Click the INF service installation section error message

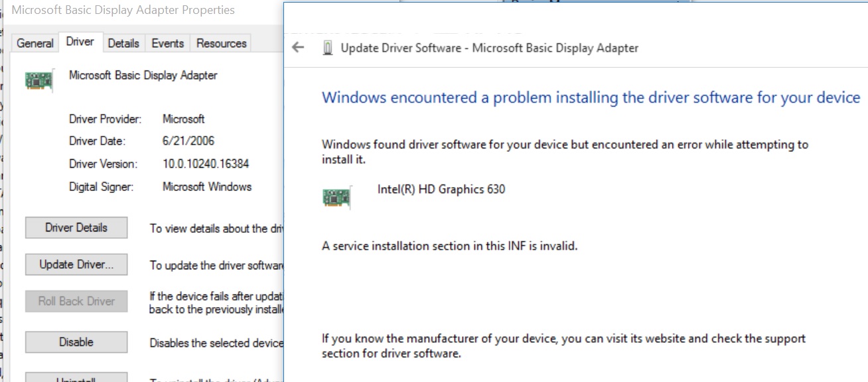(450, 246)
